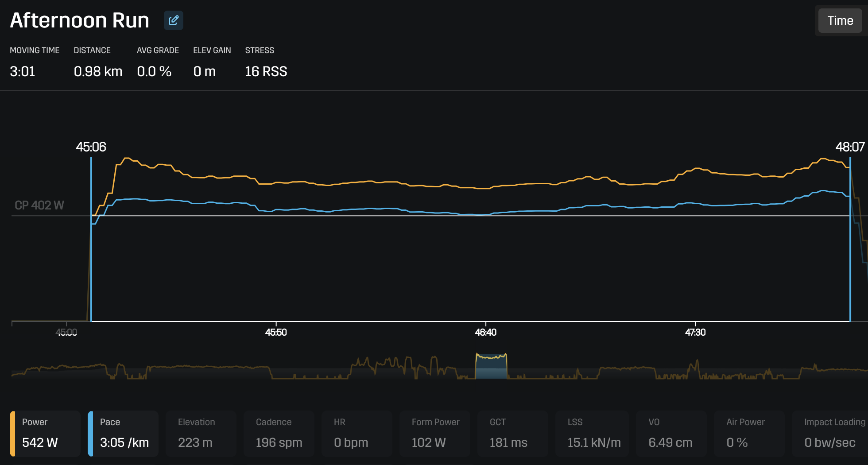Show the LSS metric on chart
This screenshot has height=465, width=868.
(x=592, y=433)
